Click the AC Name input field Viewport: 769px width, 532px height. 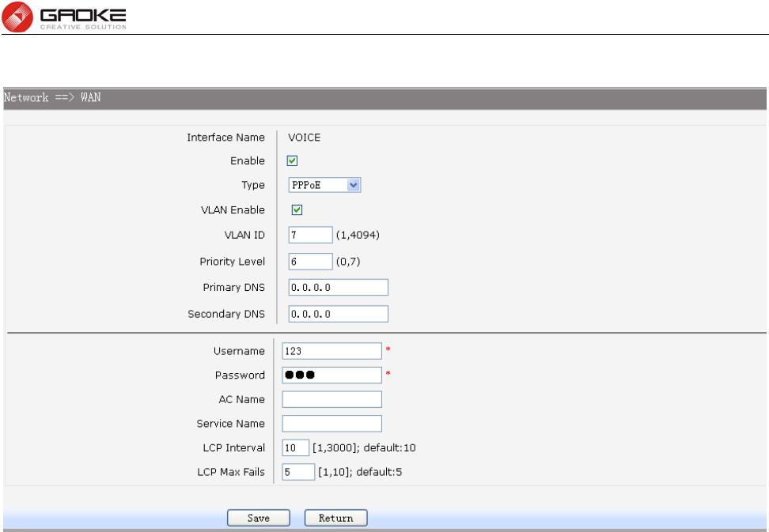coord(332,399)
